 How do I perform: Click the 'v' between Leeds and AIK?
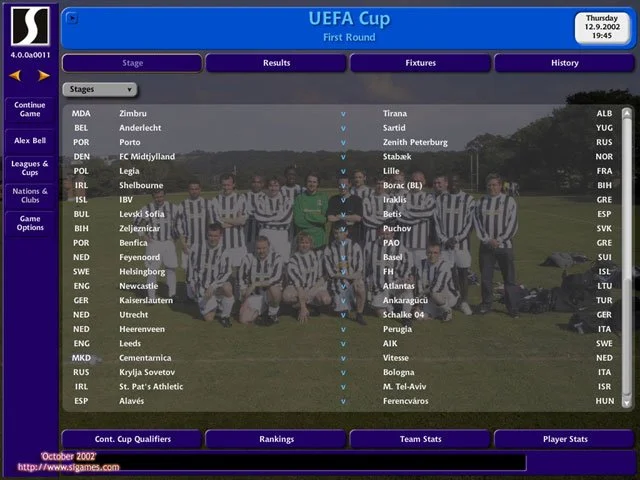click(x=343, y=343)
